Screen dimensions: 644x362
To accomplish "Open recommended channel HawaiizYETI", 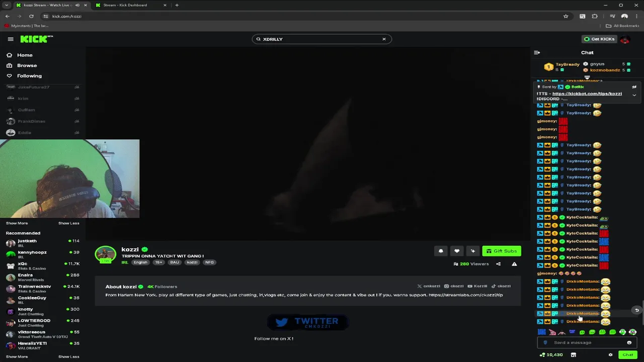I will click(x=42, y=345).
